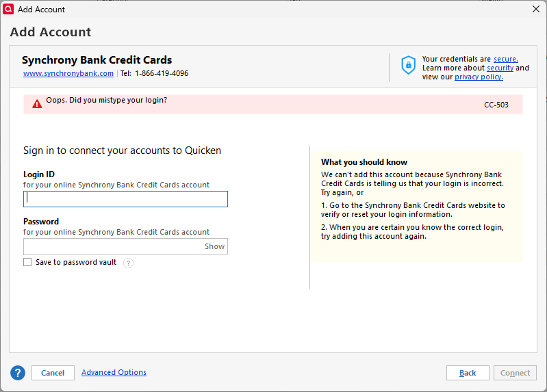
Task: Open the www.synchronybank.com link
Action: (68, 73)
